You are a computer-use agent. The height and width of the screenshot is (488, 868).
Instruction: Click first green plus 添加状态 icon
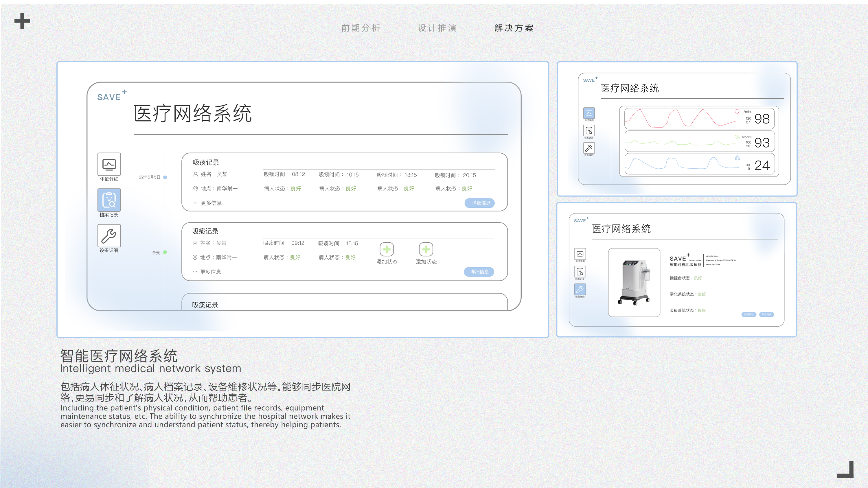point(387,249)
